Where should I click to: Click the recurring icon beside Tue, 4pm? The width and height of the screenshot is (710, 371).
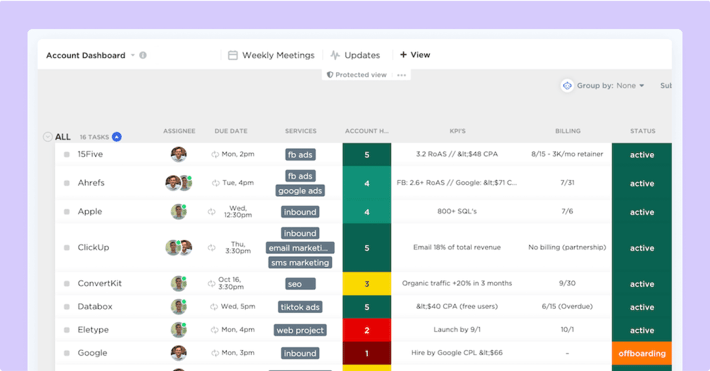click(x=216, y=183)
